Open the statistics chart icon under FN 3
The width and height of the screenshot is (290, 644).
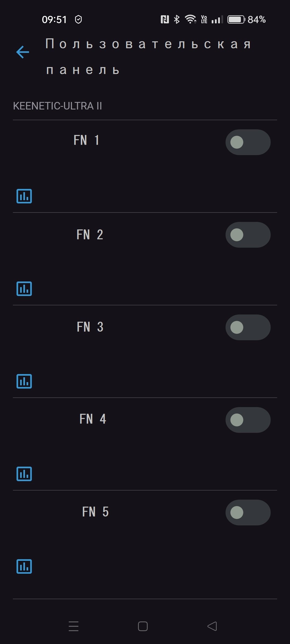[24, 381]
